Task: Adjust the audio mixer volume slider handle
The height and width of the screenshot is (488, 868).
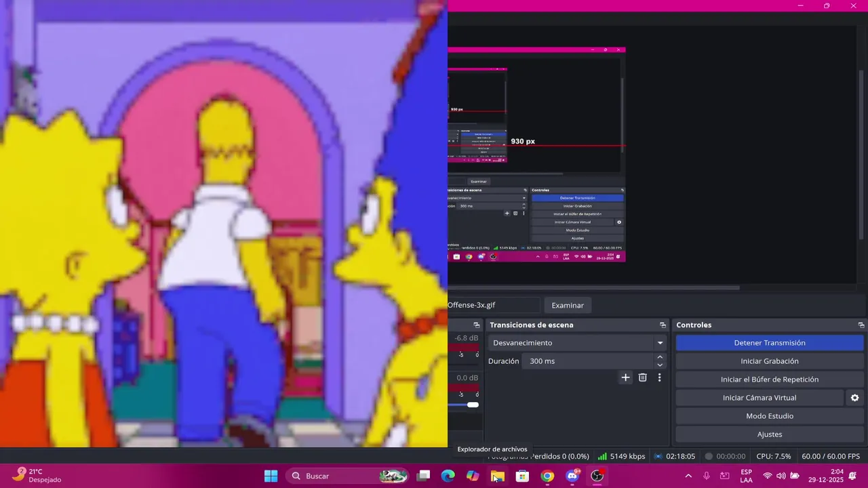Action: pos(473,405)
